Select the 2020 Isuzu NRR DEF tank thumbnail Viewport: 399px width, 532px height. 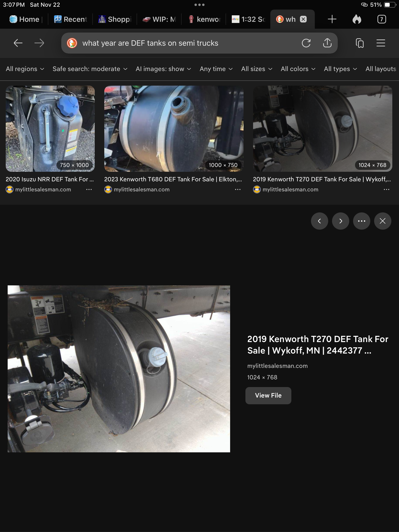[50, 129]
